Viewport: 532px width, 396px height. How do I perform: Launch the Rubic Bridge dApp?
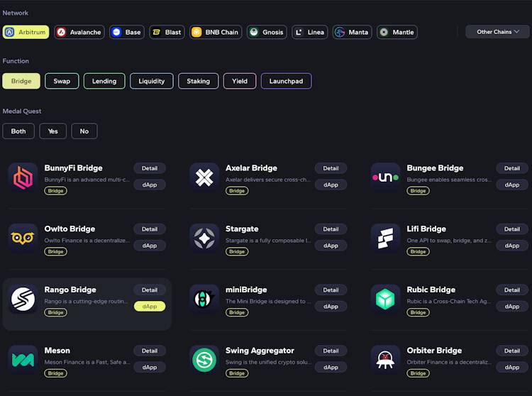(x=512, y=307)
